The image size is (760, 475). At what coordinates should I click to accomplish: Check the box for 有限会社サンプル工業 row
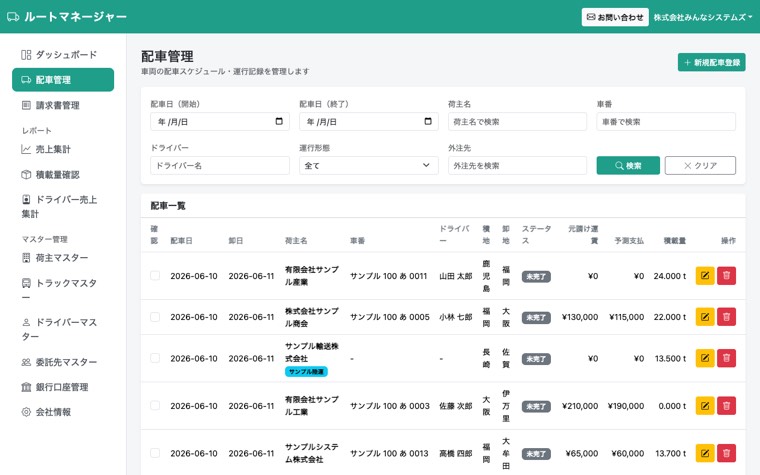155,405
